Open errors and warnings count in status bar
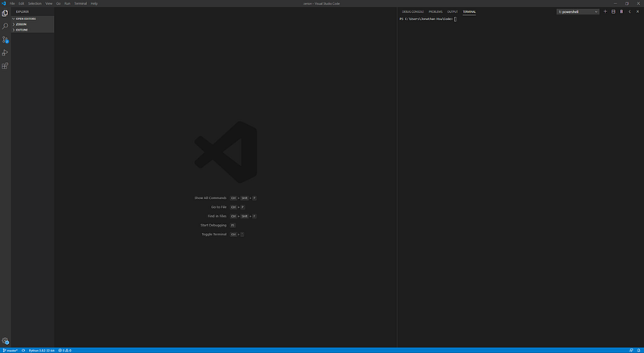This screenshot has height=353, width=644. [x=64, y=351]
